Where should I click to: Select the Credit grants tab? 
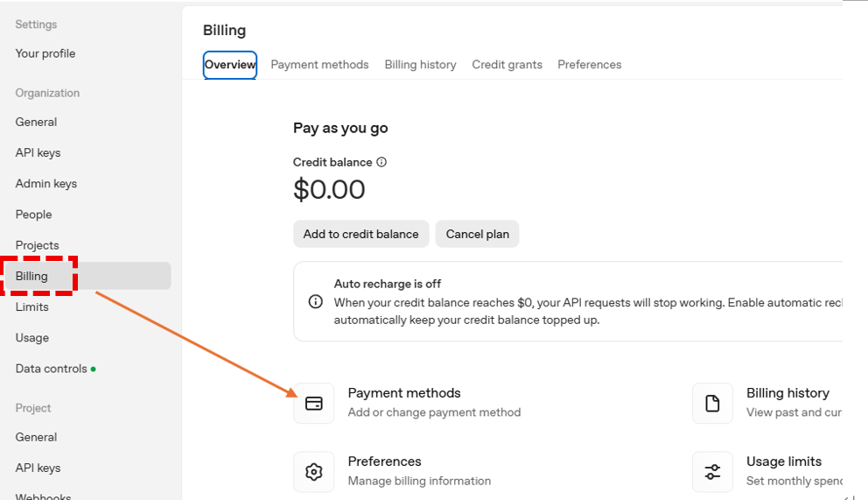click(507, 65)
